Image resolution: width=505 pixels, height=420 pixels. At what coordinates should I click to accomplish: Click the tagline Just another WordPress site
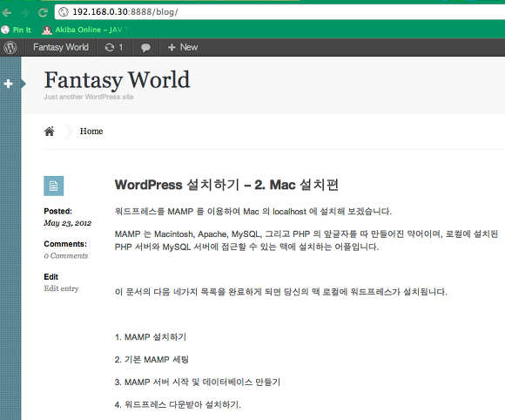(x=89, y=97)
